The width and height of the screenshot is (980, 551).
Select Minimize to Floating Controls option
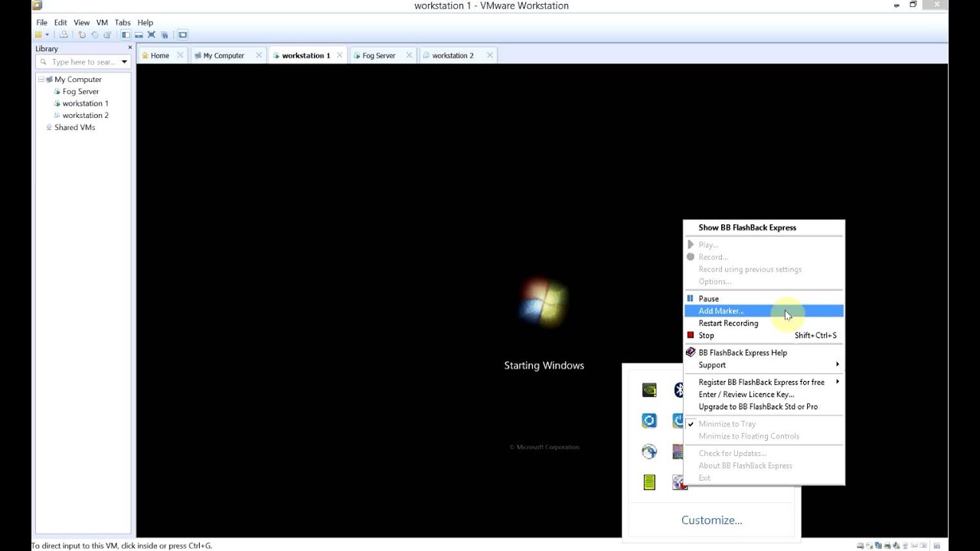click(764, 436)
